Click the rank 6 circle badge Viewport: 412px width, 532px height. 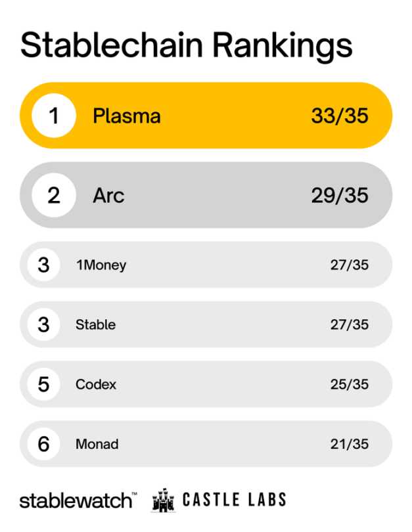tap(43, 444)
